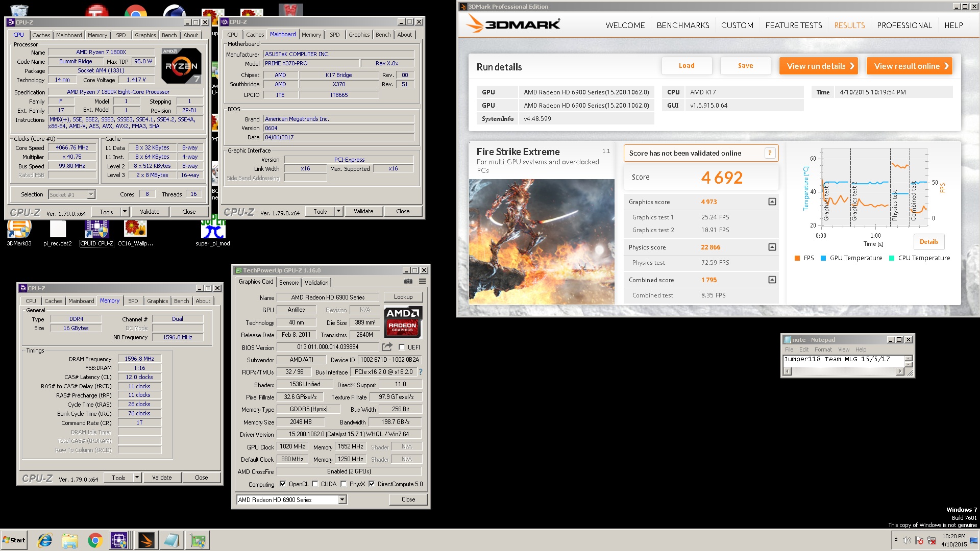This screenshot has width=980, height=551.
Task: Click the AMD Radeon Graphics logo
Action: click(403, 321)
